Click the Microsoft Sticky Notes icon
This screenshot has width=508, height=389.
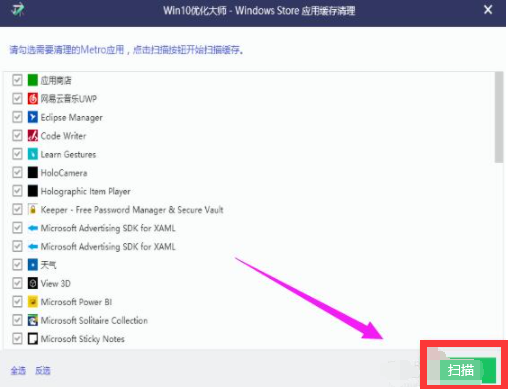tap(32, 339)
